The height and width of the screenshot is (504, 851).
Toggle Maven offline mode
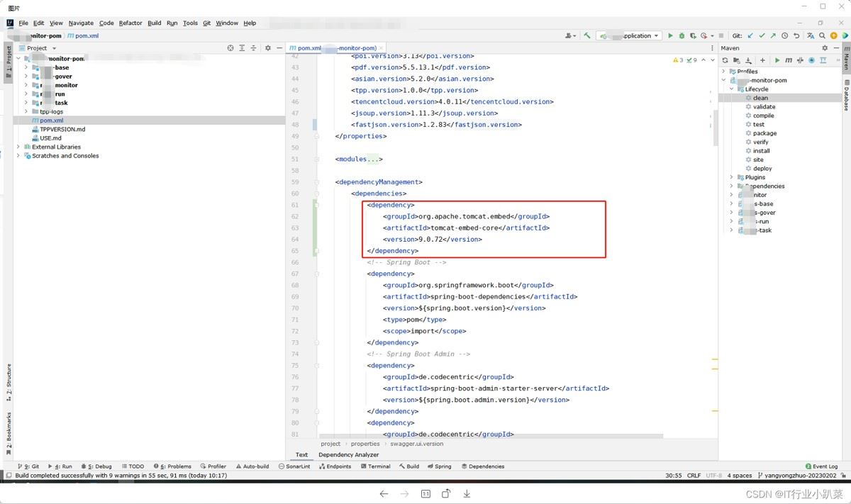(800, 60)
